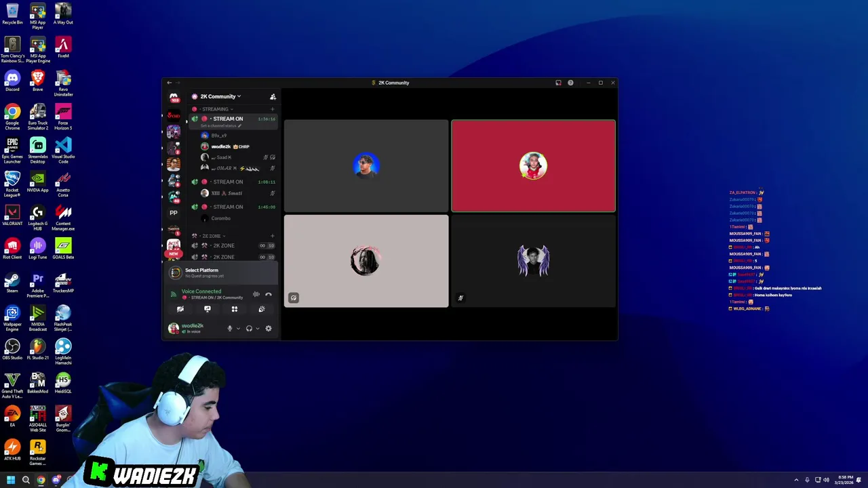Open the VALORANT desktop shortcut
This screenshot has height=488, width=868.
point(12,215)
